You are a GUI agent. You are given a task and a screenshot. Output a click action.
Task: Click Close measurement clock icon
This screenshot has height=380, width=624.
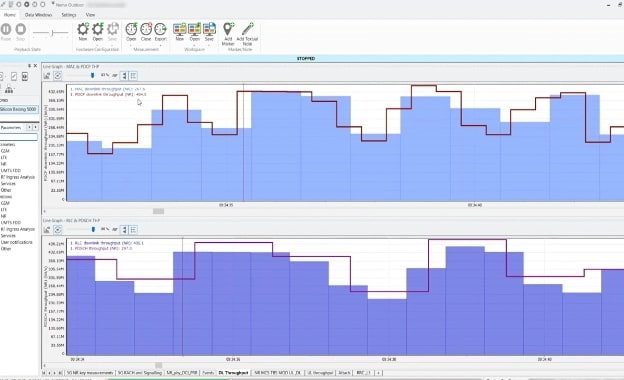click(x=146, y=29)
